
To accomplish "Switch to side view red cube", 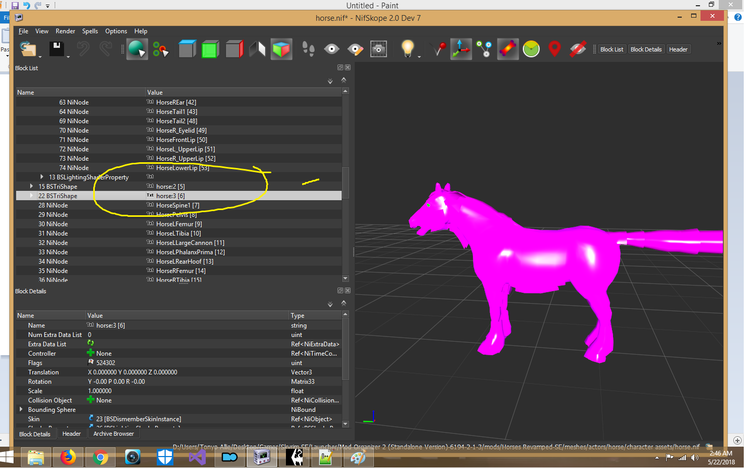I will [234, 49].
